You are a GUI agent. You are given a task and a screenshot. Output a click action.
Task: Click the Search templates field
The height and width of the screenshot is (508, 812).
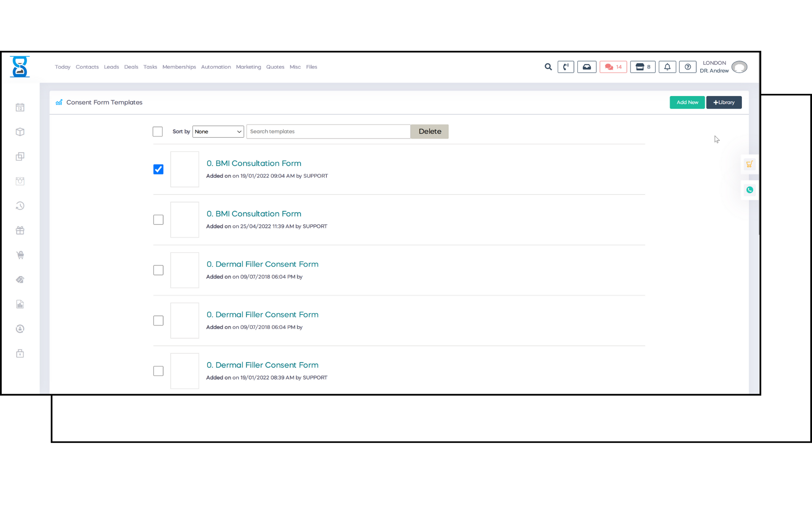328,132
